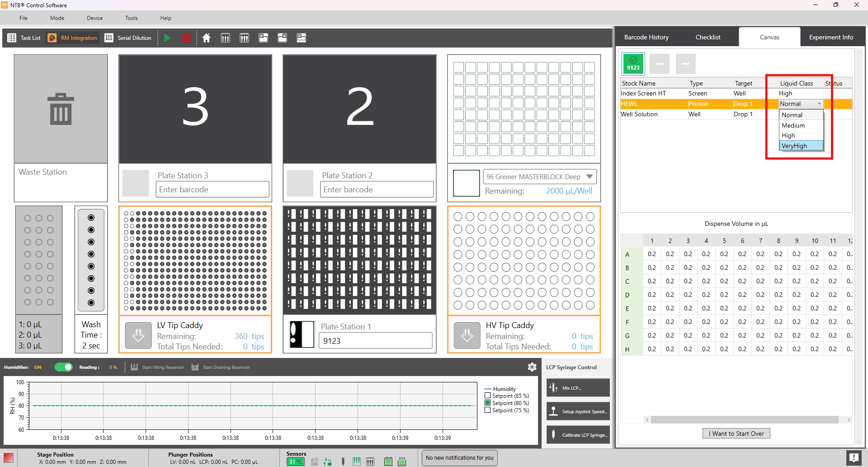The width and height of the screenshot is (868, 467).
Task: Check the Setpoint (85 %) checkbox
Action: 487,396
